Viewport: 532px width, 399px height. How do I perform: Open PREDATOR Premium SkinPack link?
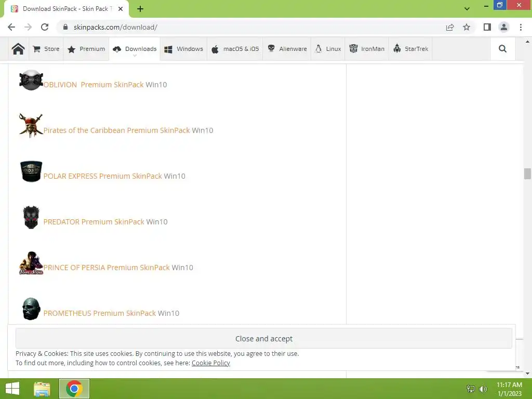[x=94, y=222]
